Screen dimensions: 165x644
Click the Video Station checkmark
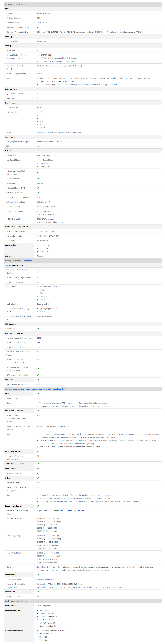[38, 575]
